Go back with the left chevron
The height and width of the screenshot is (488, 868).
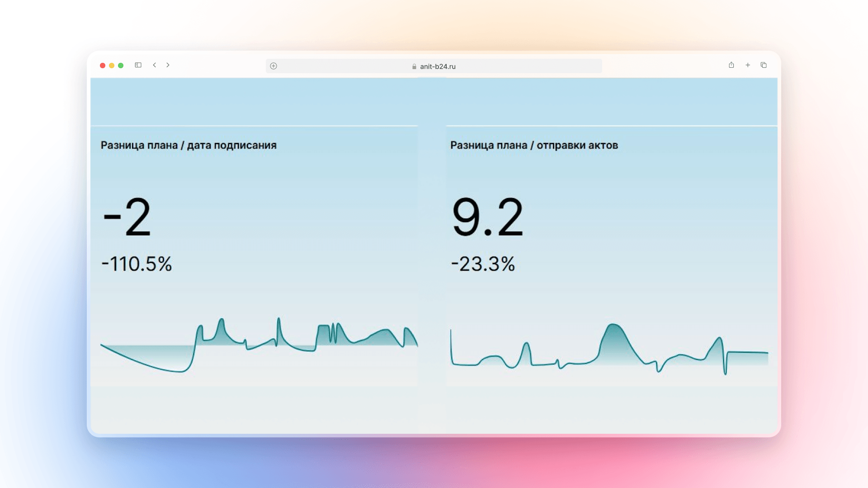click(x=155, y=65)
